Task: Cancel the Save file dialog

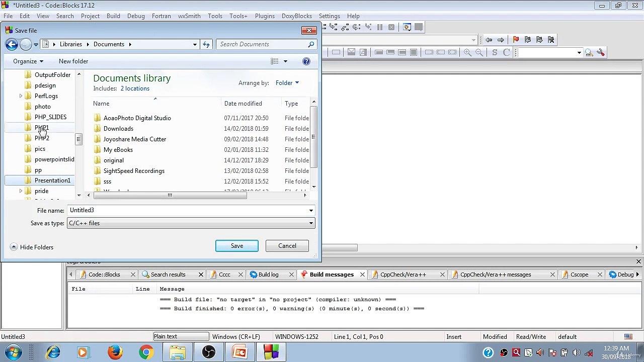Action: click(x=287, y=246)
